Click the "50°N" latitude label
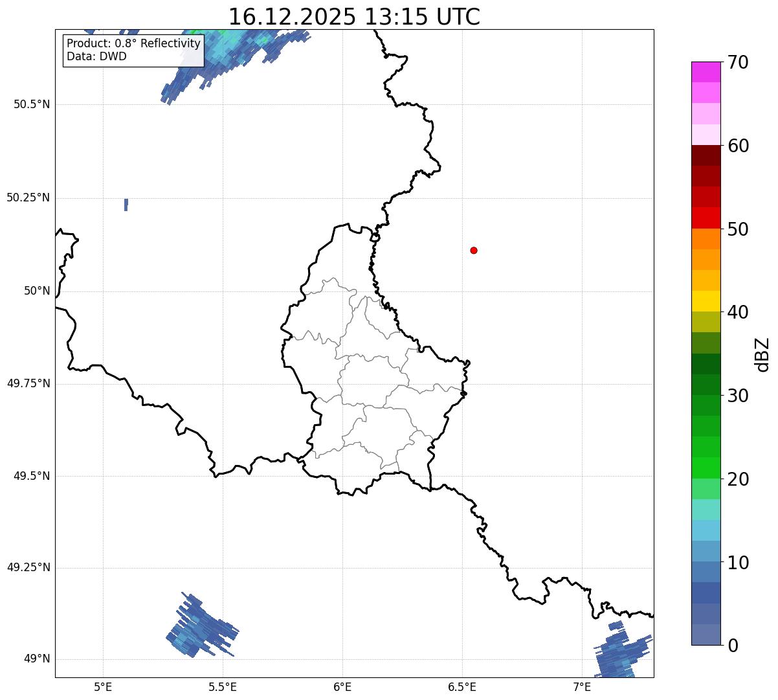 (x=37, y=291)
